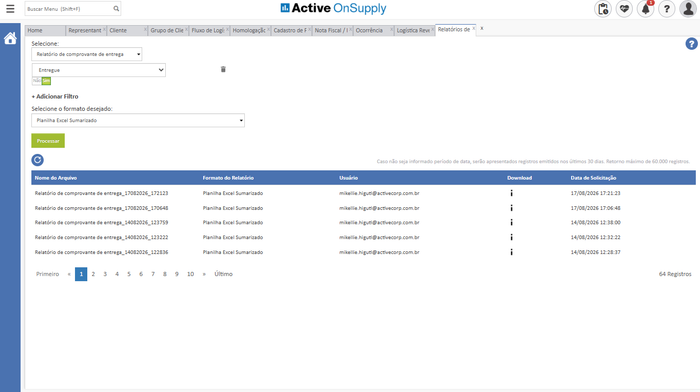Refresh the report list
Image resolution: width=700 pixels, height=392 pixels.
click(x=38, y=160)
